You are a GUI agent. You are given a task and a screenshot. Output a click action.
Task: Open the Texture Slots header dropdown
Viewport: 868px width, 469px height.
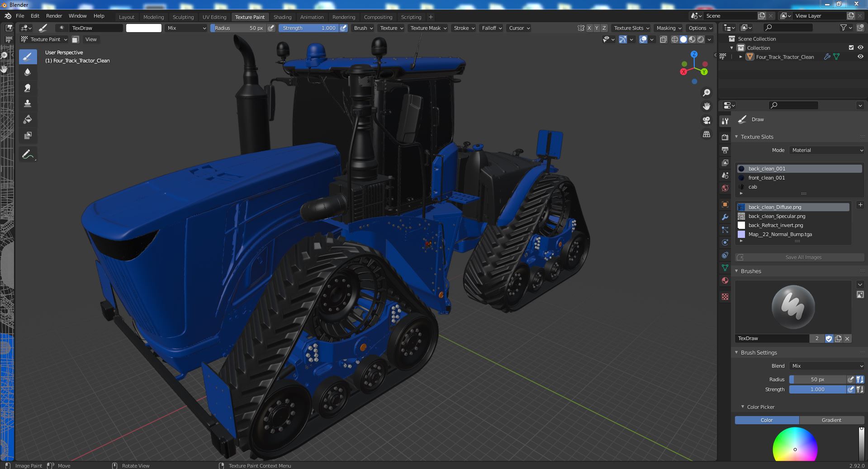pyautogui.click(x=631, y=28)
